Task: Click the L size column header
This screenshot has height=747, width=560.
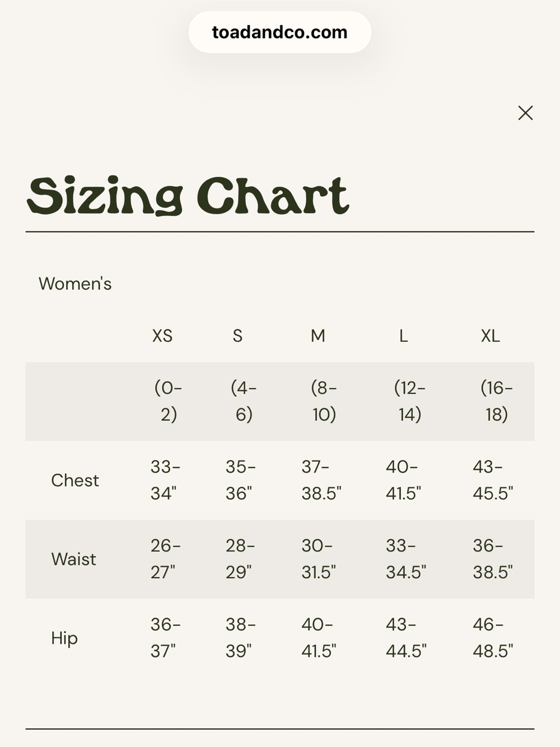Action: (x=403, y=336)
